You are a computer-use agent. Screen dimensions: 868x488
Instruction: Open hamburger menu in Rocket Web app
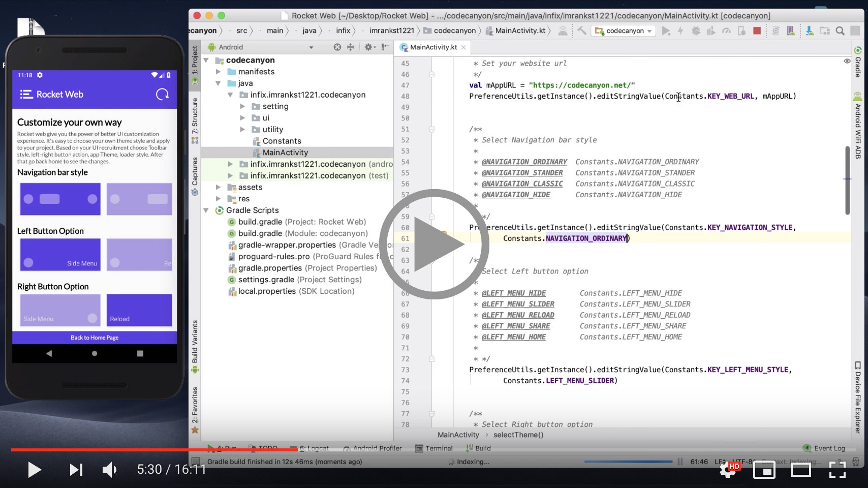point(26,95)
